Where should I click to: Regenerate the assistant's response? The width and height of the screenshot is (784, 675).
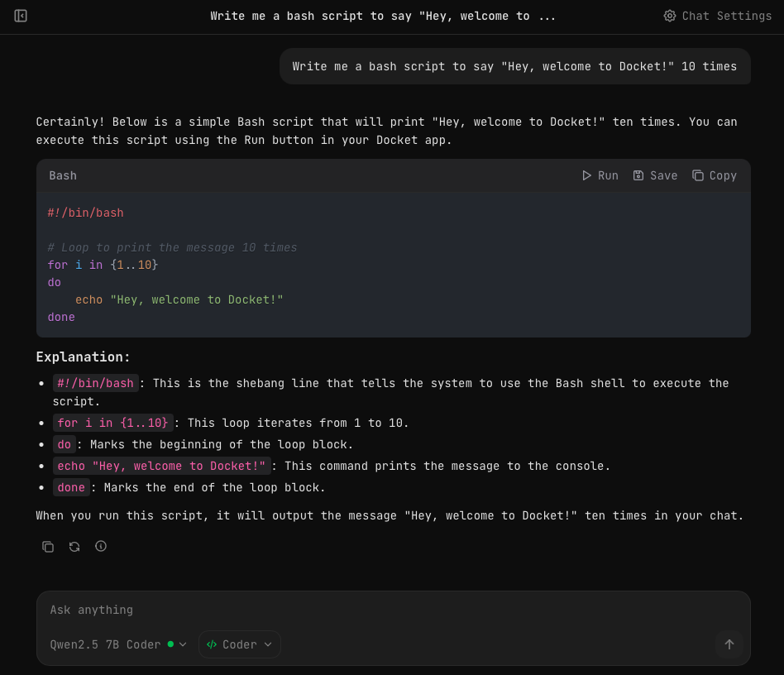click(74, 546)
